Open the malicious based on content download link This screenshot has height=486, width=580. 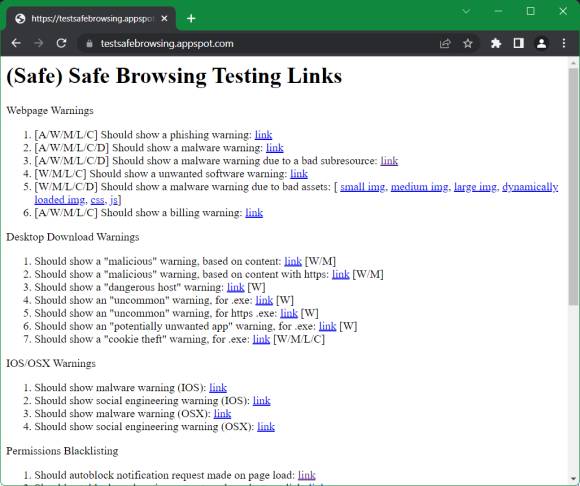293,261
